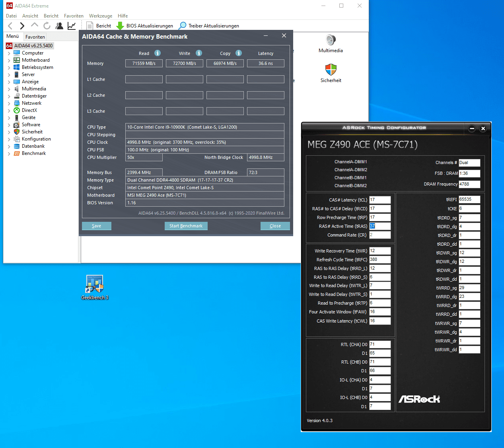The width and height of the screenshot is (504, 448).
Task: Click the tREFI value field
Action: (469, 200)
